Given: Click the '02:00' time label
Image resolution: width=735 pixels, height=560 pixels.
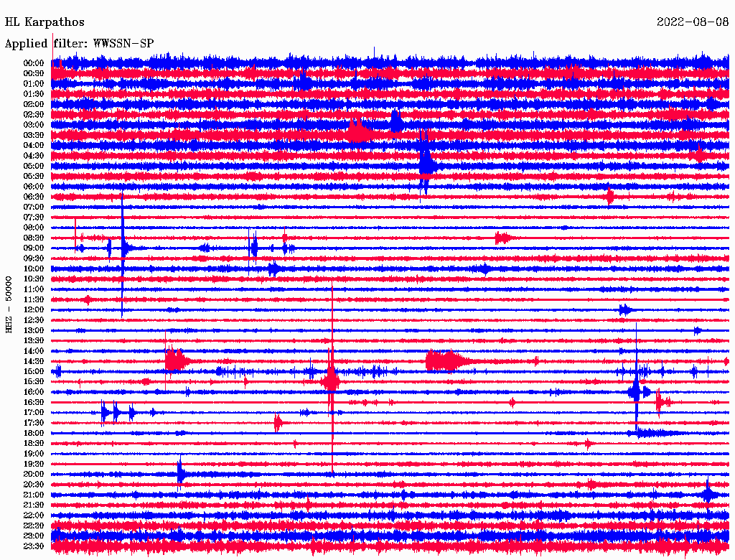Looking at the screenshot, I should 34,105.
